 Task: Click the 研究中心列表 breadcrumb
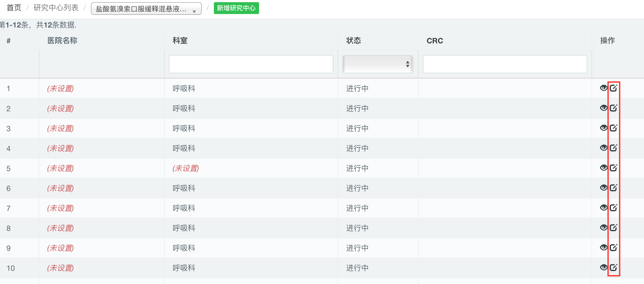point(56,8)
